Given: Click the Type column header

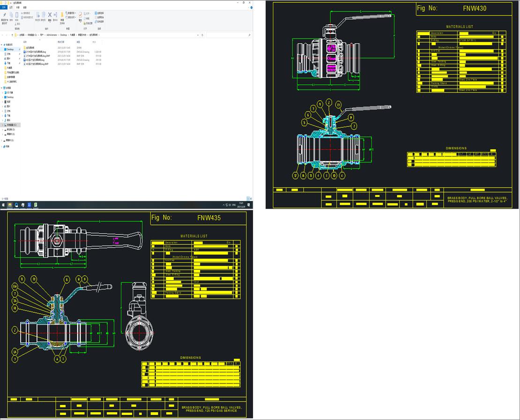Looking at the screenshot, I should 78,42.
